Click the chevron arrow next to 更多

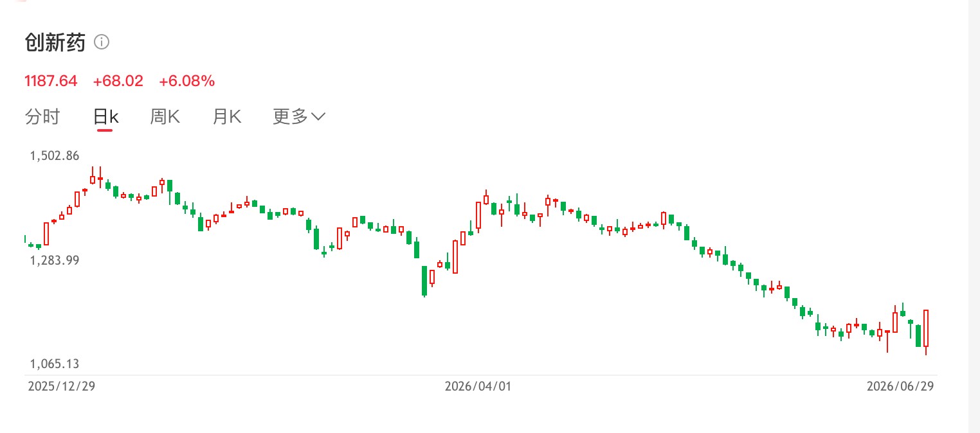point(319,117)
